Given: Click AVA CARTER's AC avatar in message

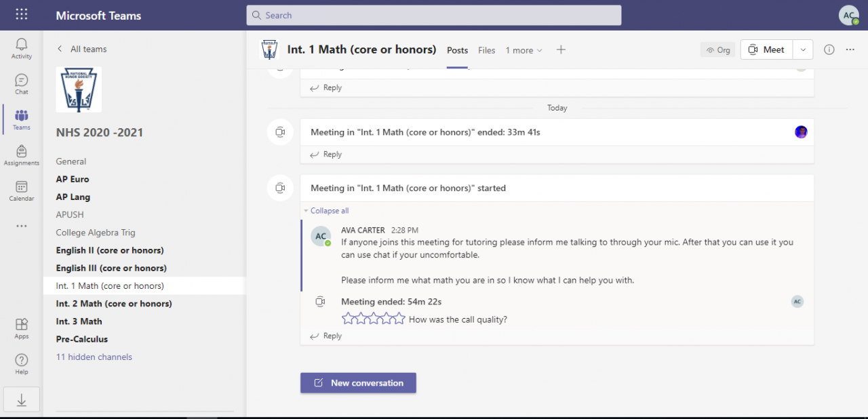Looking at the screenshot, I should (321, 236).
